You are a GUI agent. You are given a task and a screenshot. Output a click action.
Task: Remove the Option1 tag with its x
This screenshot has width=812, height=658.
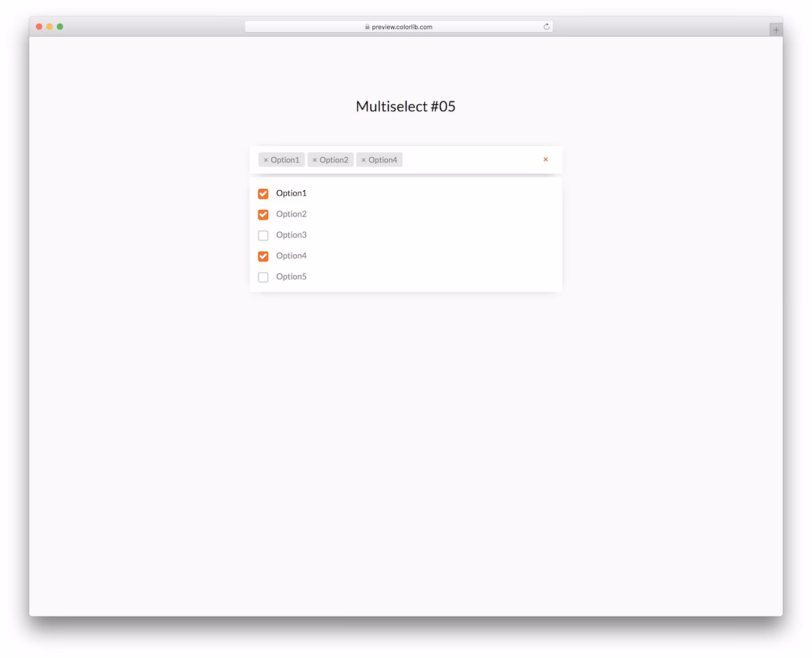coord(266,160)
